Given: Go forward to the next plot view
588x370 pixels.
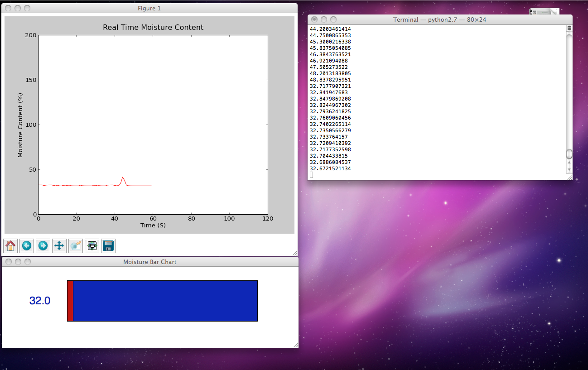Looking at the screenshot, I should [43, 245].
